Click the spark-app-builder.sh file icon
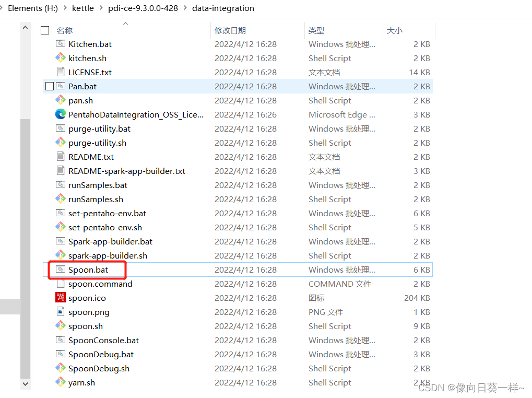Image resolution: width=532 pixels, height=398 pixels. tap(61, 255)
